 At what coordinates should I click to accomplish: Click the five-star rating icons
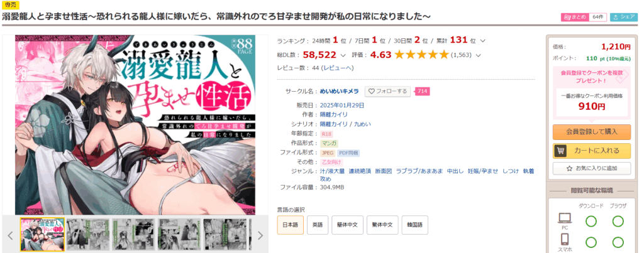click(x=421, y=55)
